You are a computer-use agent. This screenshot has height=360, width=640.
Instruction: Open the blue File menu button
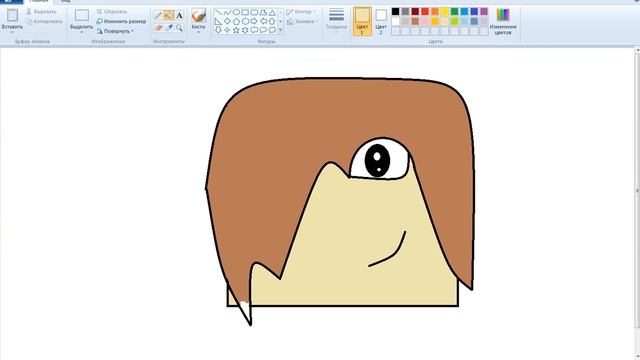click(11, 2)
